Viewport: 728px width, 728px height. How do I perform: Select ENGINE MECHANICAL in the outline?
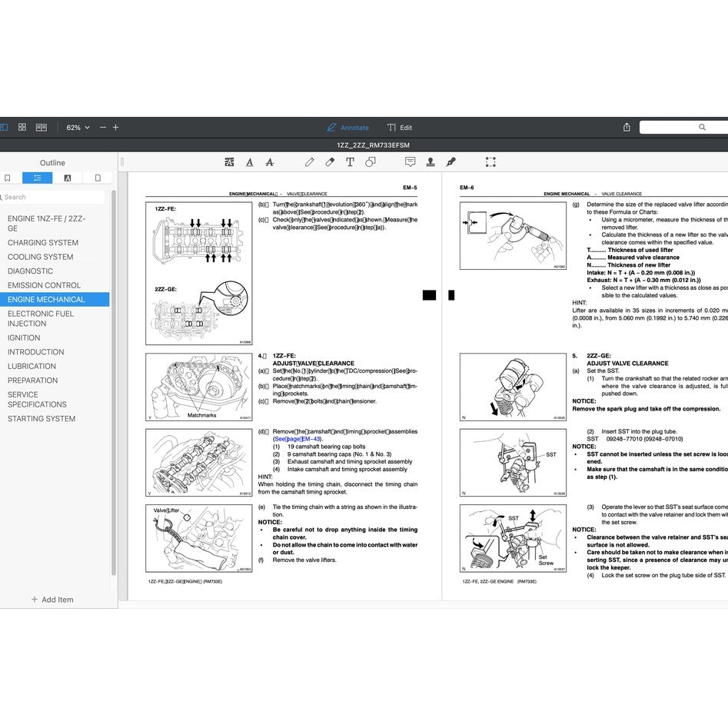click(x=48, y=299)
